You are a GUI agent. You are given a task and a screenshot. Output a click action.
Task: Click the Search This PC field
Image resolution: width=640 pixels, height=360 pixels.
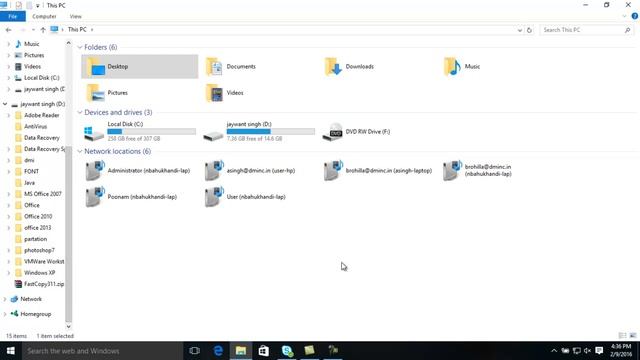tap(587, 30)
